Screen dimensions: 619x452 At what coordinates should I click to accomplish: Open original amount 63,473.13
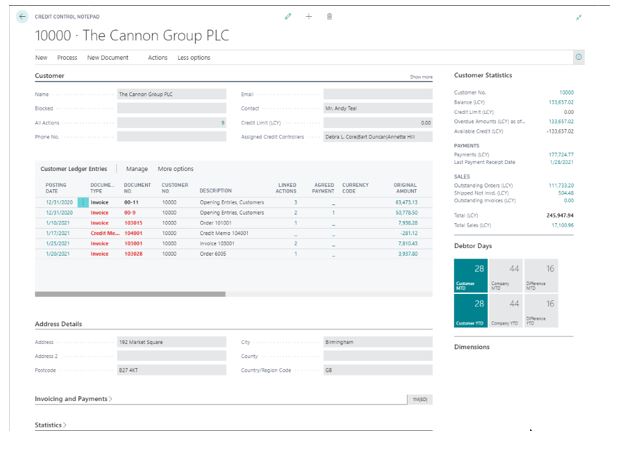coord(406,202)
